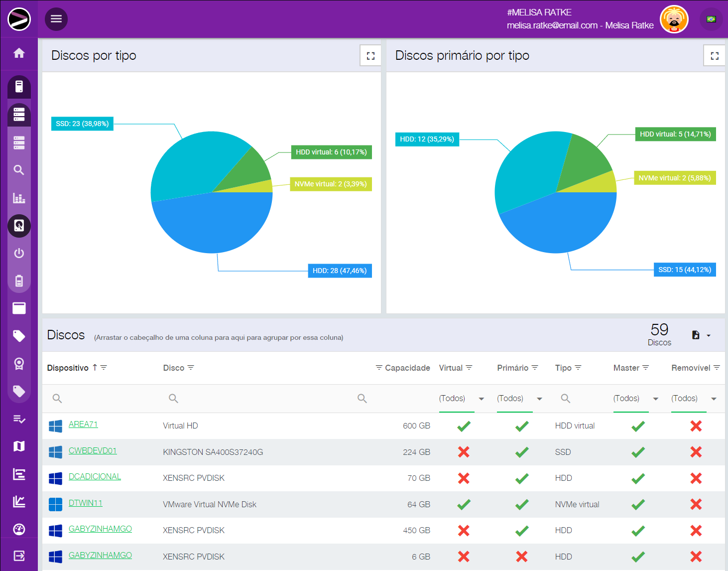Click the Capacidade column header
728x571 pixels.
coord(407,368)
